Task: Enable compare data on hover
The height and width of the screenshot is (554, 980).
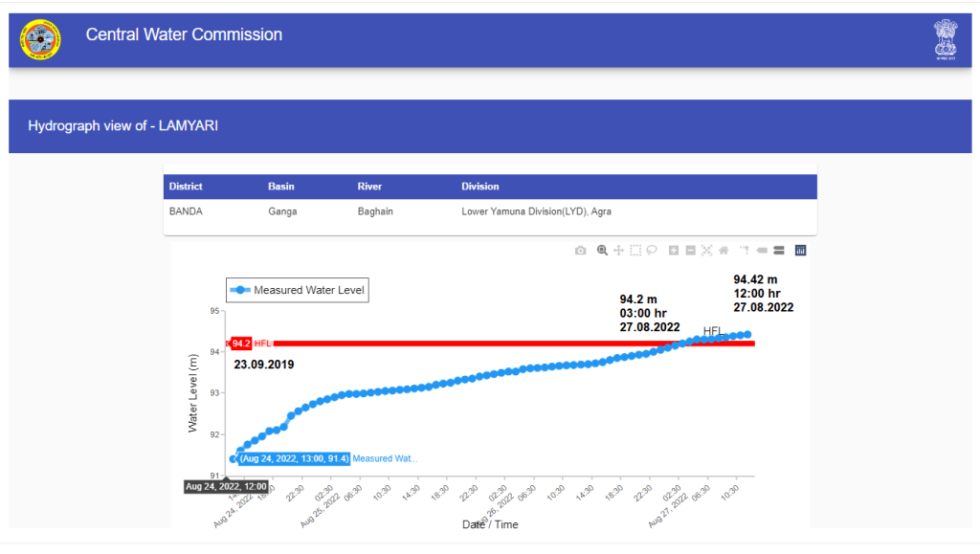Action: [x=779, y=251]
